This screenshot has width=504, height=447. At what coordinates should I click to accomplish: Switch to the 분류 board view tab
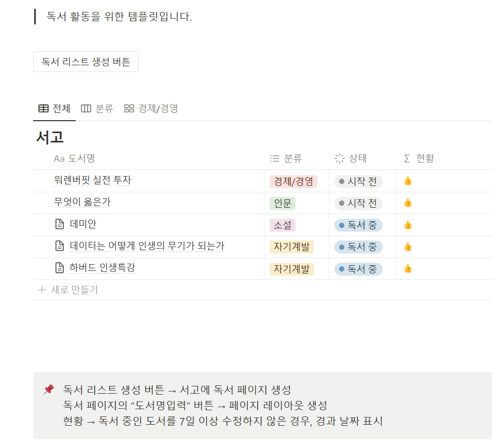coord(97,109)
